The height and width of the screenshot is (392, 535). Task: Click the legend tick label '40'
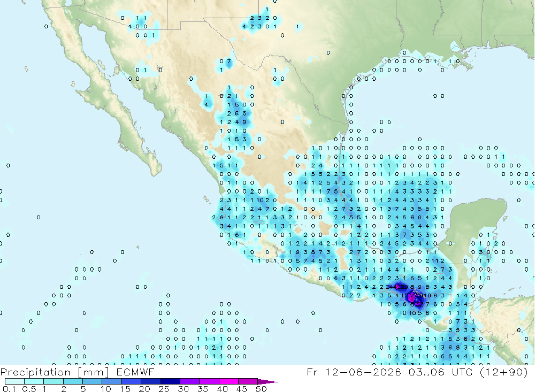pos(223,389)
